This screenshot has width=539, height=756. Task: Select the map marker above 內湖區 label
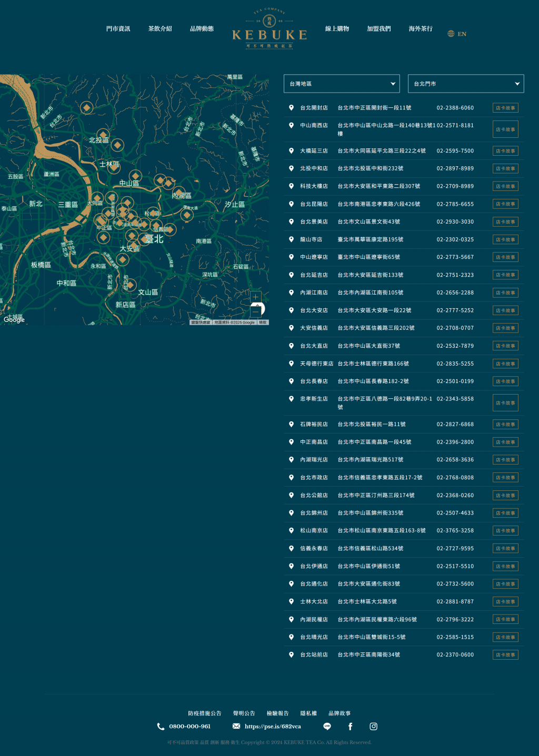tap(179, 193)
